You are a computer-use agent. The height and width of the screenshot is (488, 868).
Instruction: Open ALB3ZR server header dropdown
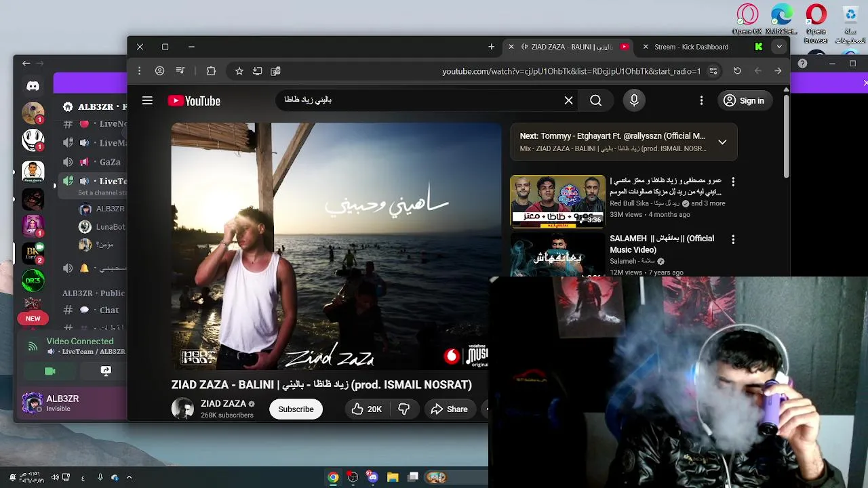[x=94, y=106]
